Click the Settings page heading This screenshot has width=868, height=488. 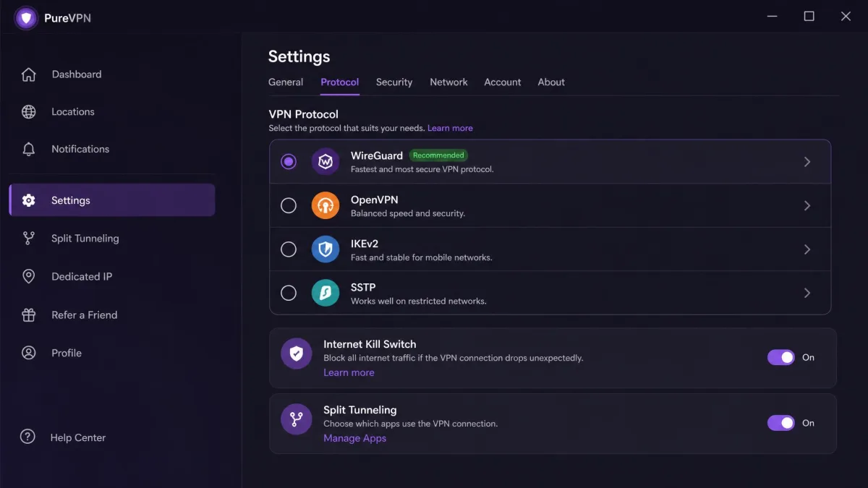point(299,56)
